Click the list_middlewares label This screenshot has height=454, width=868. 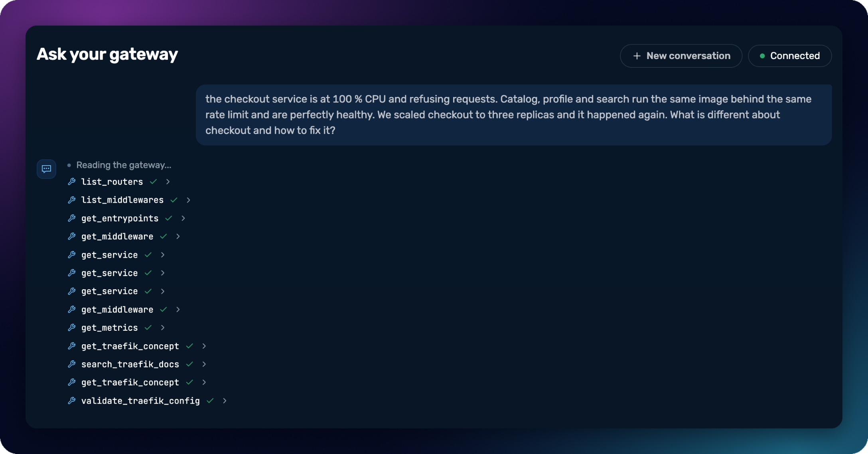[x=122, y=200]
